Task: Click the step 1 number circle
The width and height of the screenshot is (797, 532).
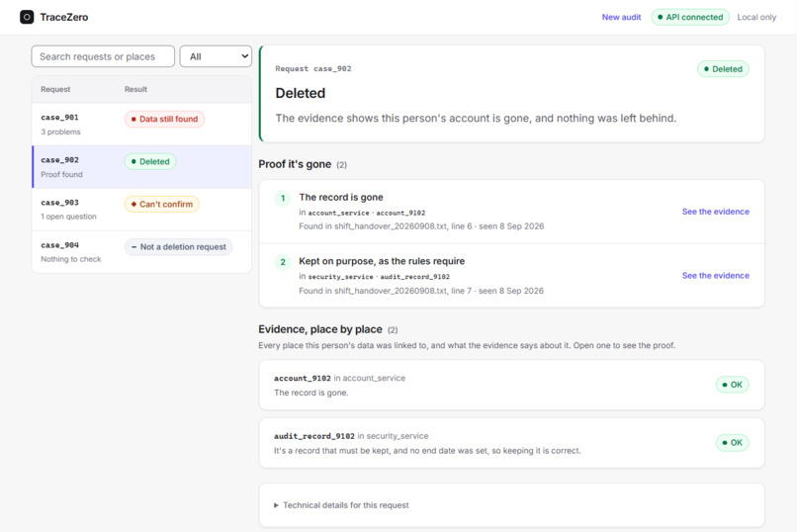Action: [x=283, y=198]
